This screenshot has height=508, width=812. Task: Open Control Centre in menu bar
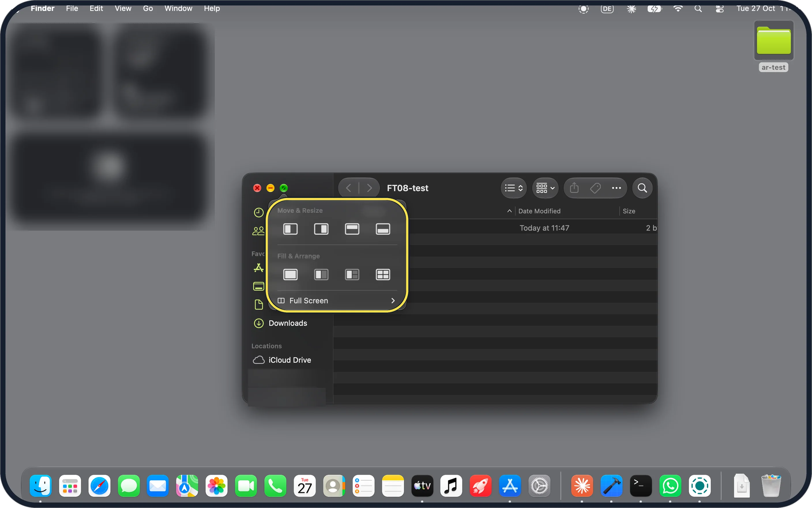pyautogui.click(x=720, y=9)
